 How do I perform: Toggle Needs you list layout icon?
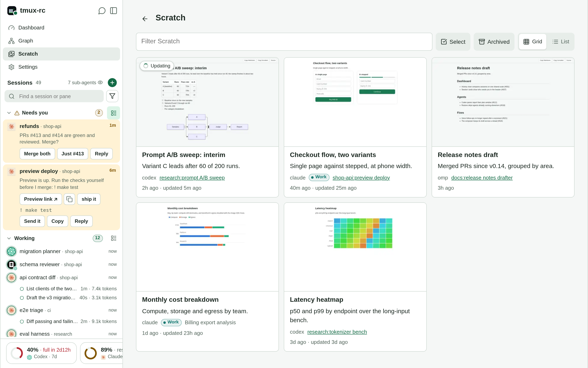coord(114,113)
